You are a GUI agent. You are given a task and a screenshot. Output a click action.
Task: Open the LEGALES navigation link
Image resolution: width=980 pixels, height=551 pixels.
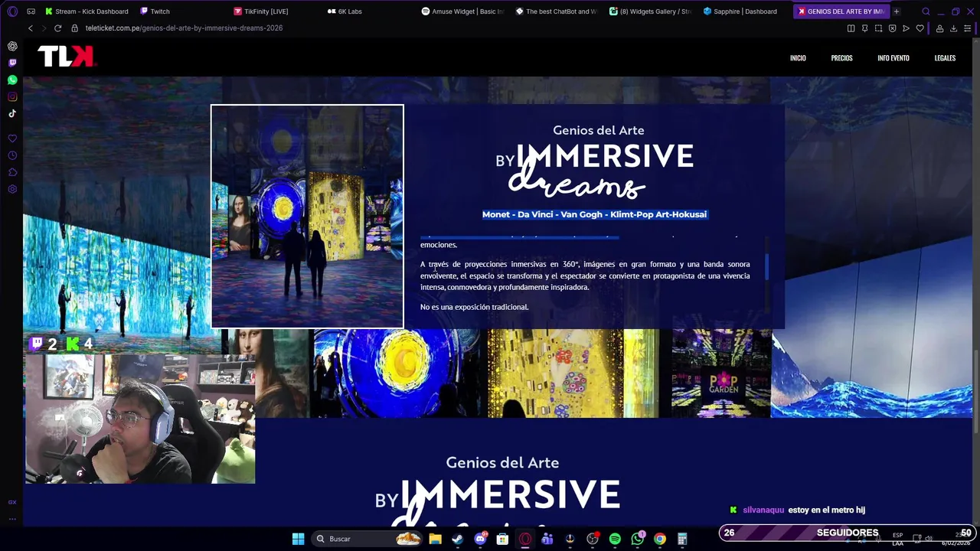(945, 58)
